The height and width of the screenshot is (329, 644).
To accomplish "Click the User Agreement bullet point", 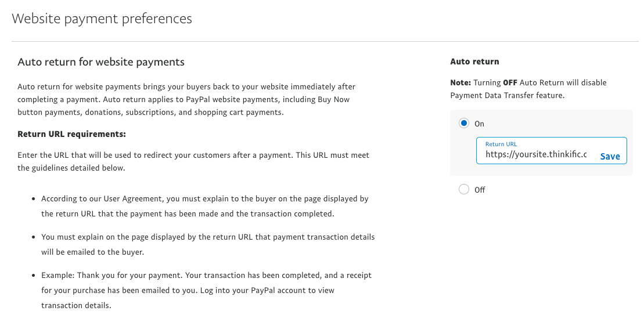I will (x=205, y=207).
